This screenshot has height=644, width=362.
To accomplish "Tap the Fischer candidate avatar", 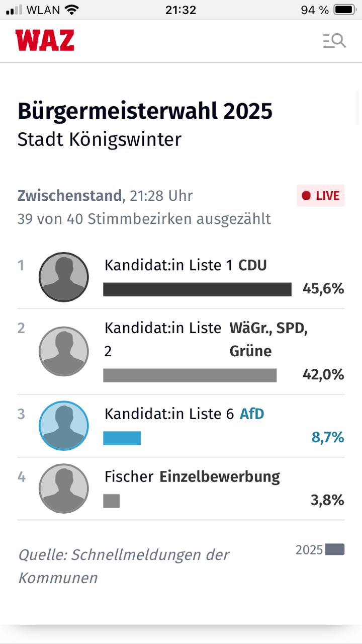I will coord(64,489).
